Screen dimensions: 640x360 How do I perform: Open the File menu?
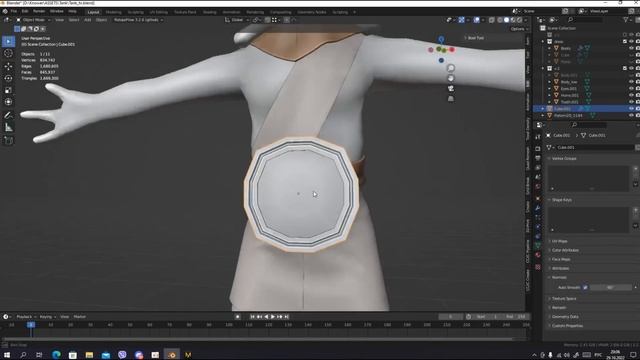14,11
